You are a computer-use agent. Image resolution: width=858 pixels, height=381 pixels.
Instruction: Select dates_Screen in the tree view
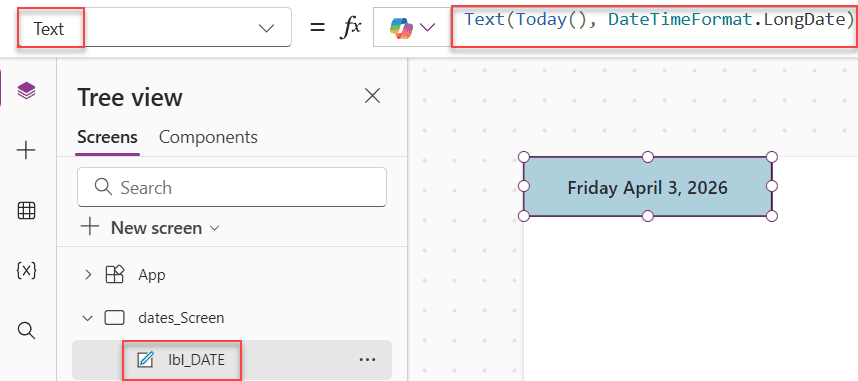181,318
